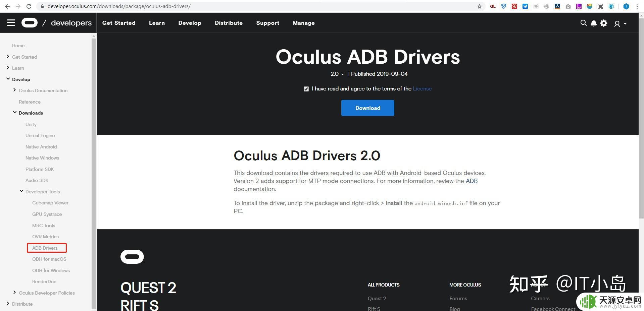Open the Forums footer link

458,299
